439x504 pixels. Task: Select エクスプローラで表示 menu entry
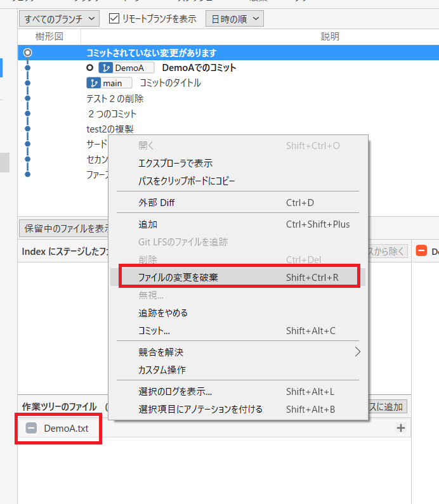tap(175, 163)
